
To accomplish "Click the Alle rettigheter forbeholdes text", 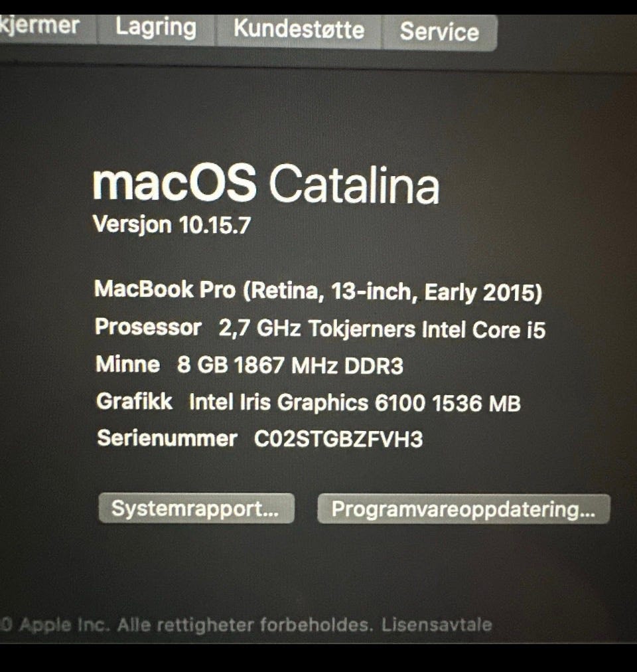I will click(x=244, y=625).
